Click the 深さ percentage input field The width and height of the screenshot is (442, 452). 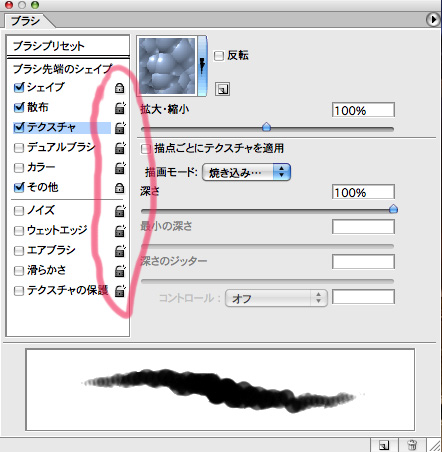coord(363,192)
